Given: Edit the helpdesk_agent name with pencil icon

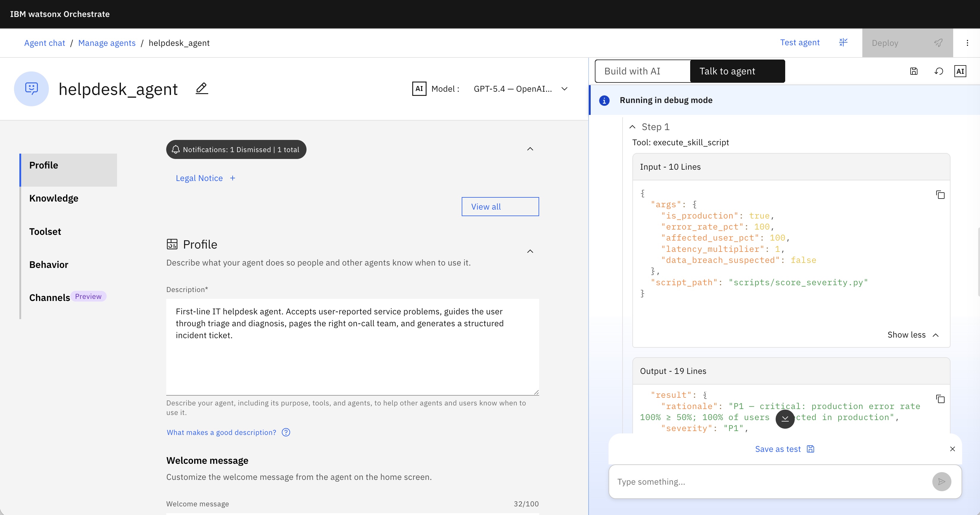Looking at the screenshot, I should [202, 88].
